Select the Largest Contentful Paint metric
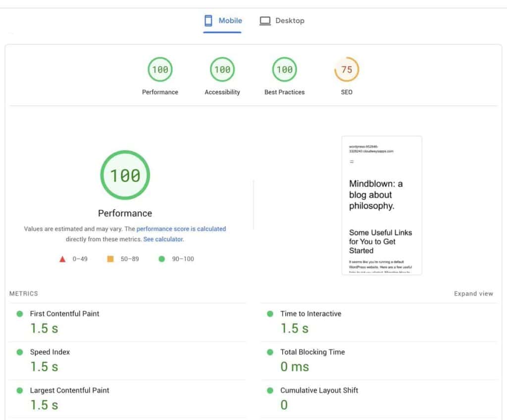507x420 pixels. point(69,390)
